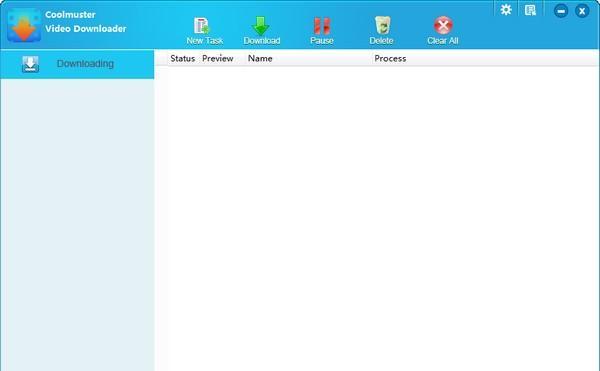Screen dimensions: 600x371
Task: Sort by the Name column header
Action: click(260, 59)
